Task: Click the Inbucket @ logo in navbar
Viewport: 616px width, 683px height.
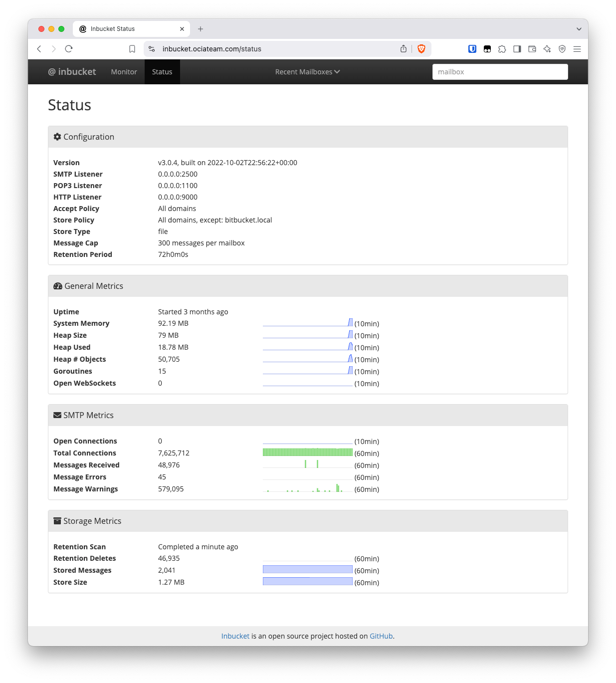Action: (x=72, y=71)
